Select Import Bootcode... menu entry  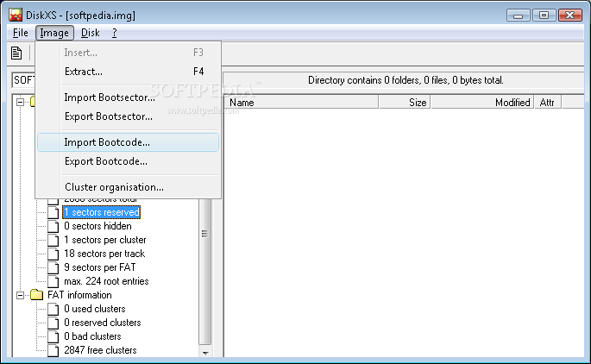(x=129, y=142)
